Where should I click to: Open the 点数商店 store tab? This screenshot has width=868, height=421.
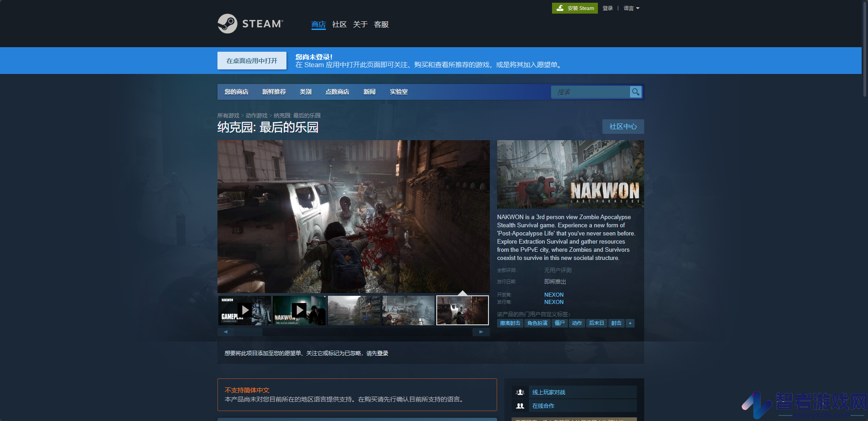337,92
